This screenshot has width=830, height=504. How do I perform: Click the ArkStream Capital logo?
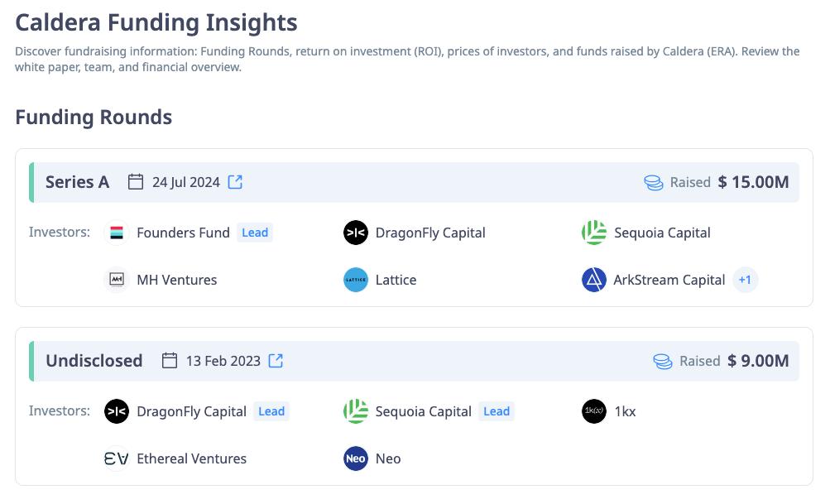pos(594,280)
